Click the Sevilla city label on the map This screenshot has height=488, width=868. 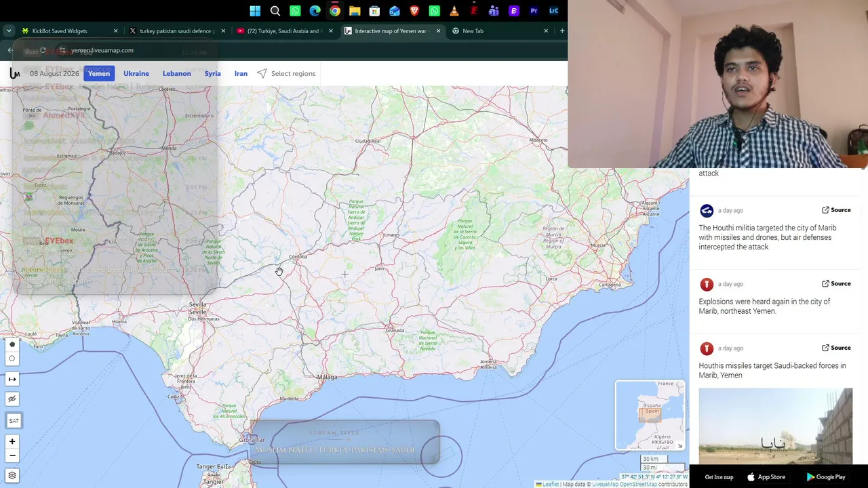click(198, 304)
